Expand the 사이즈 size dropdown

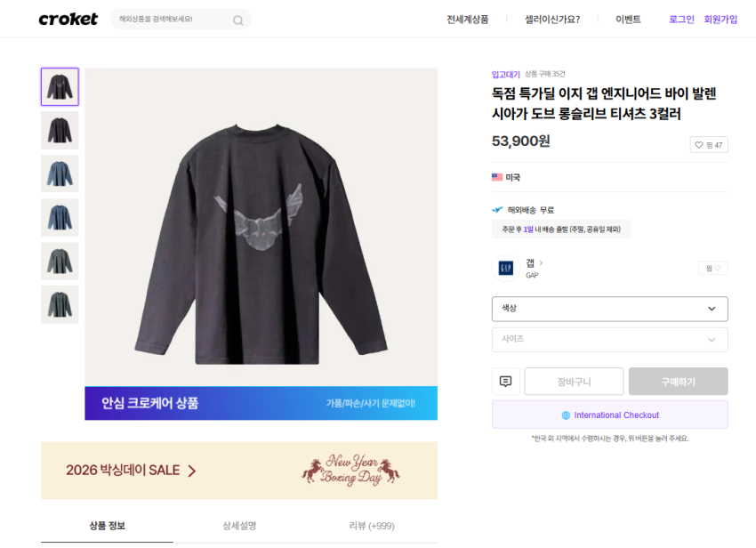[x=609, y=339]
